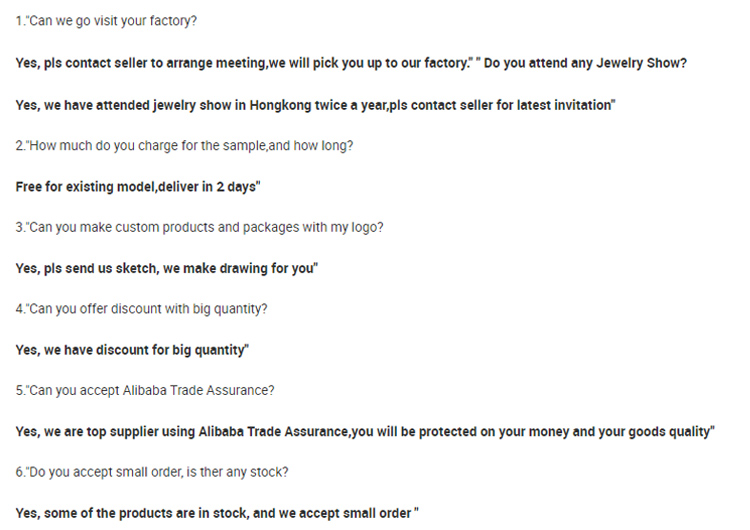Click the sample charge question line
This screenshot has width=750, height=530.
[x=184, y=145]
